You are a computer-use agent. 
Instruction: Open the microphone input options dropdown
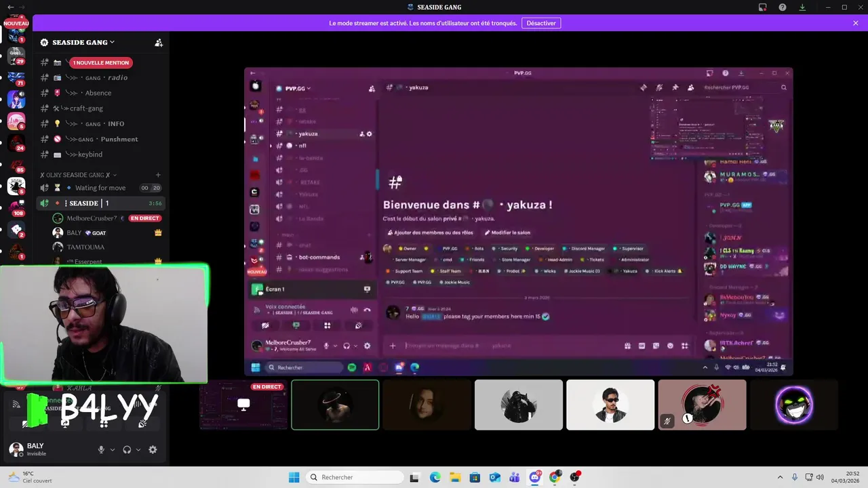(113, 449)
